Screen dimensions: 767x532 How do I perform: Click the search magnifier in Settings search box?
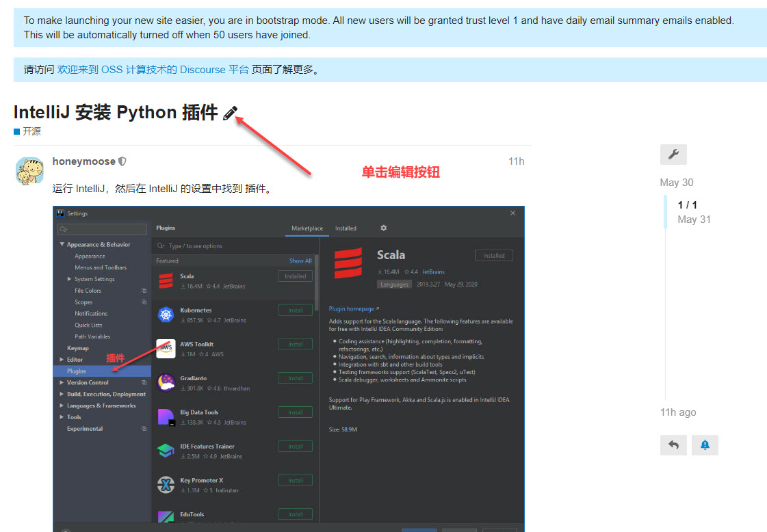click(63, 229)
